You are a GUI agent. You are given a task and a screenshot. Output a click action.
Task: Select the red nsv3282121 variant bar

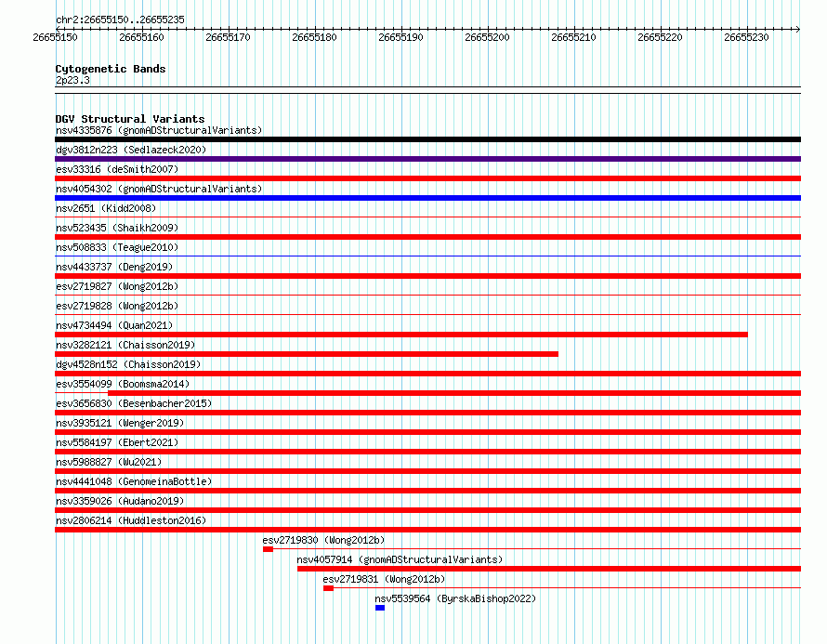[307, 354]
